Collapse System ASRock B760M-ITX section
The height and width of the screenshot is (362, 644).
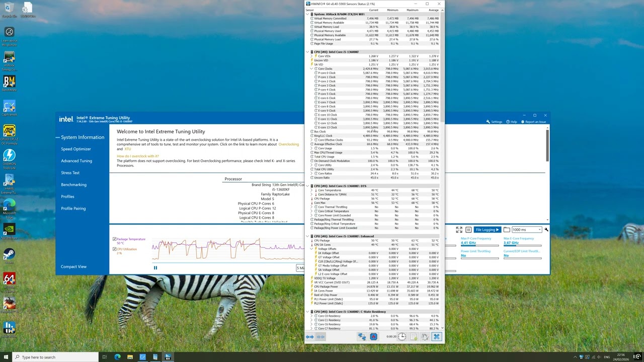[x=308, y=14]
